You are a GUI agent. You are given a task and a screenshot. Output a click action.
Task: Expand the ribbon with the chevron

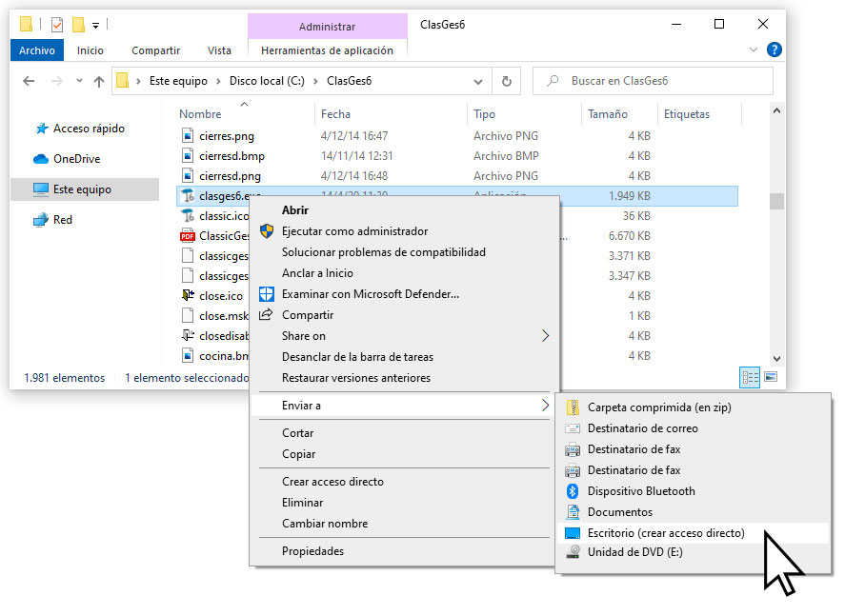pos(754,50)
